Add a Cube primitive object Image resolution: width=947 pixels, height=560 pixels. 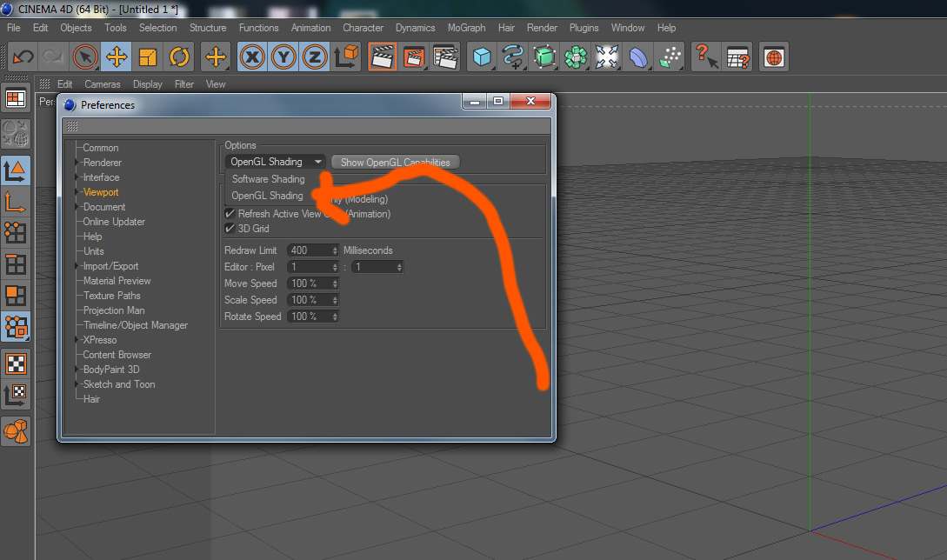(x=482, y=57)
